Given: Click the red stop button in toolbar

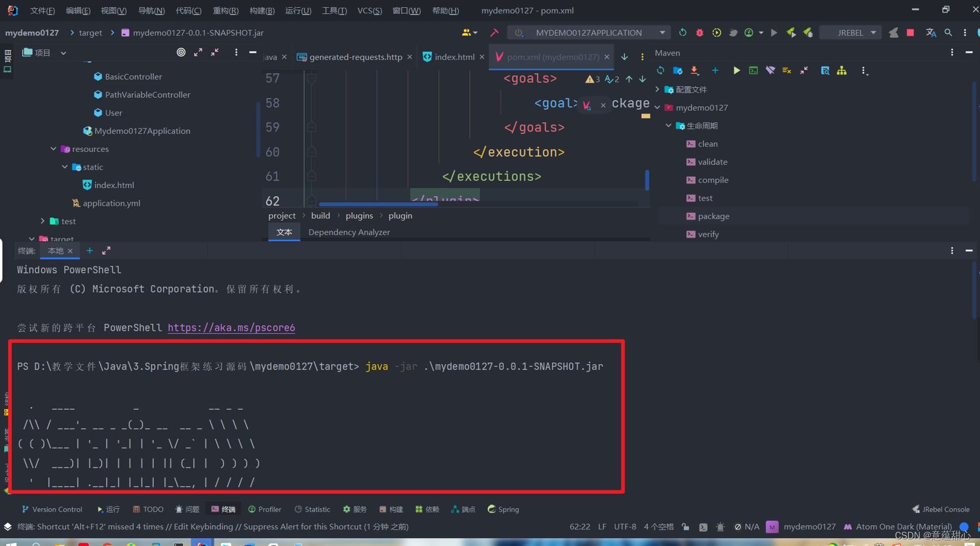Looking at the screenshot, I should [910, 33].
